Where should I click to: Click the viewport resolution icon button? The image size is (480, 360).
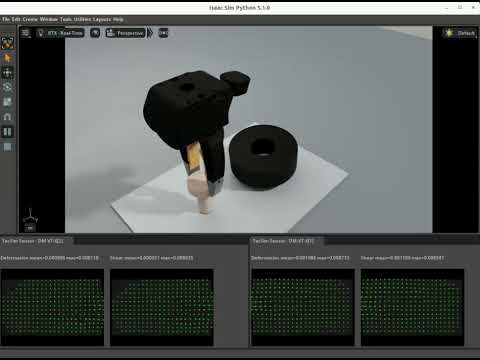pos(163,33)
